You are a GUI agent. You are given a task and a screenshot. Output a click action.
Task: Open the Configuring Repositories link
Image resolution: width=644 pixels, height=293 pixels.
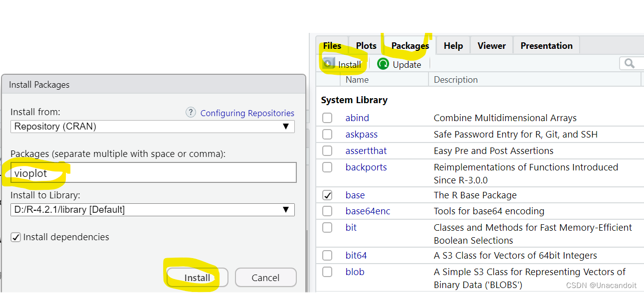click(x=247, y=113)
